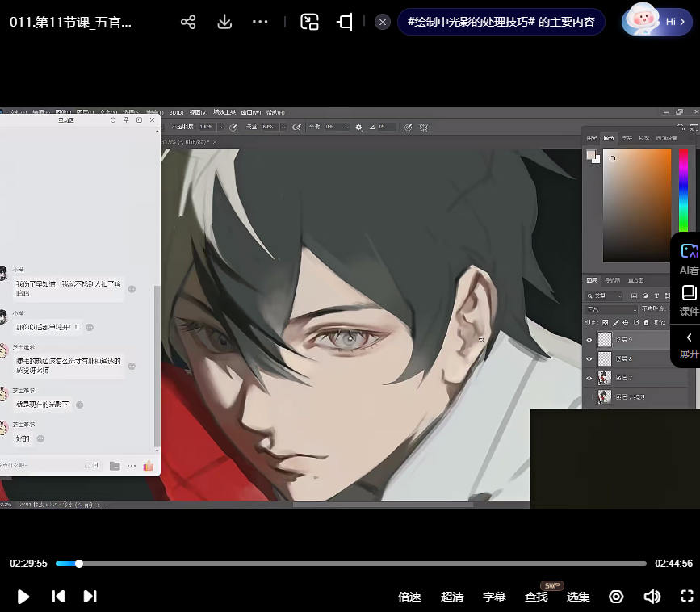This screenshot has height=612, width=700.
Task: Open the three-dot more options menu
Action: point(260,22)
